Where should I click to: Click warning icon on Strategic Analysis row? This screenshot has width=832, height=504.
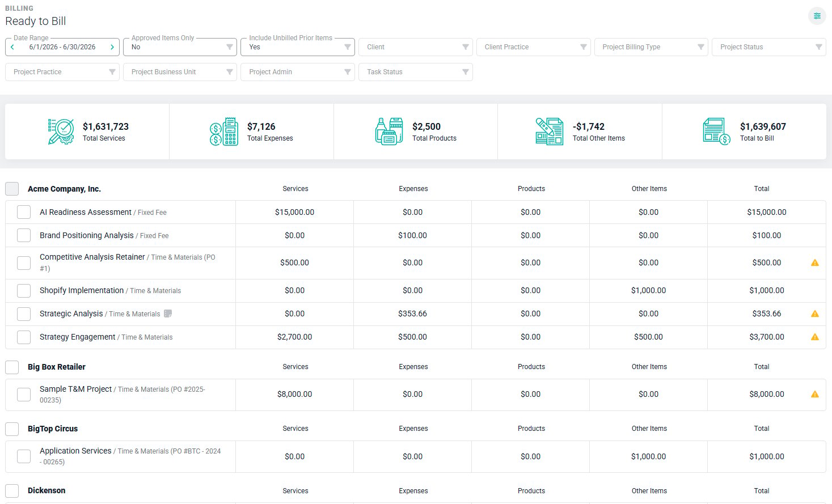coord(815,314)
